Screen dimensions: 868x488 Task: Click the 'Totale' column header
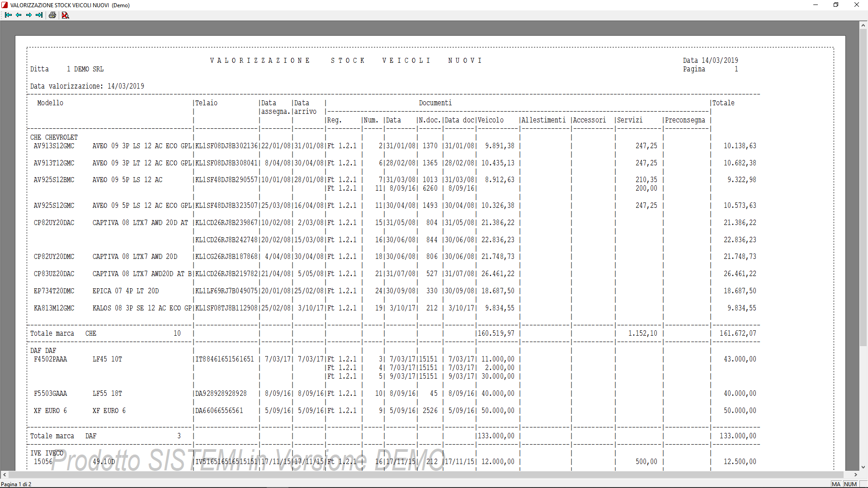(x=723, y=103)
